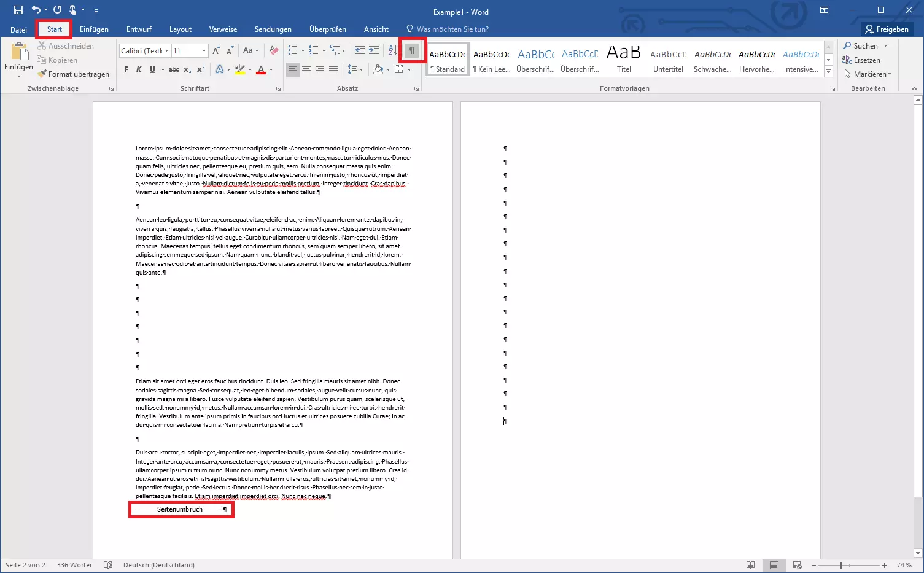Open Markieren dropdown
Image resolution: width=924 pixels, height=573 pixels.
pos(868,74)
